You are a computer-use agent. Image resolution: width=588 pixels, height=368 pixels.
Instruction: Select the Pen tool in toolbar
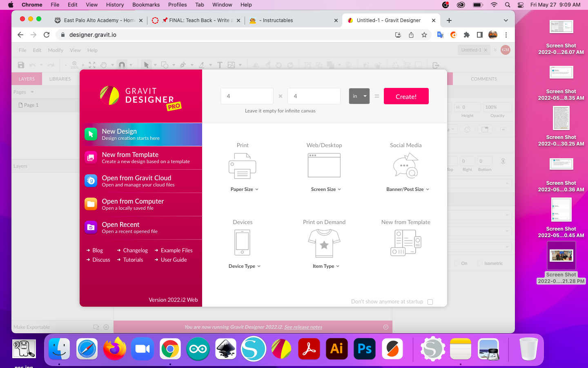click(x=184, y=65)
